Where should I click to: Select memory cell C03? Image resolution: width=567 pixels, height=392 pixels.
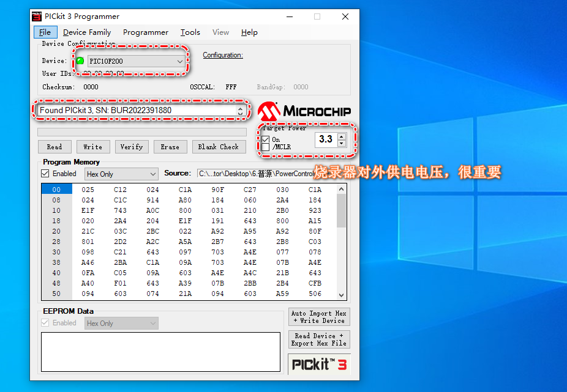tap(315, 242)
